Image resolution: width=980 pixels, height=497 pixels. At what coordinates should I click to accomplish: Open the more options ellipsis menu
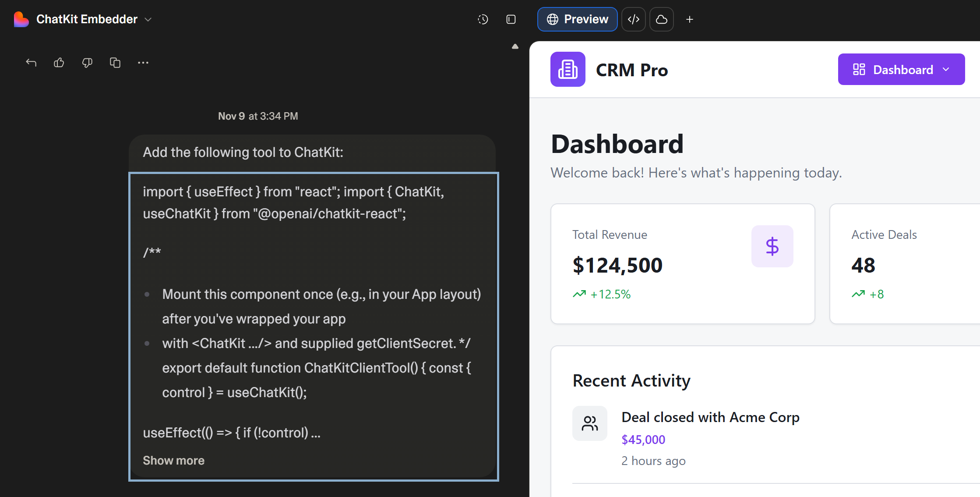(143, 63)
